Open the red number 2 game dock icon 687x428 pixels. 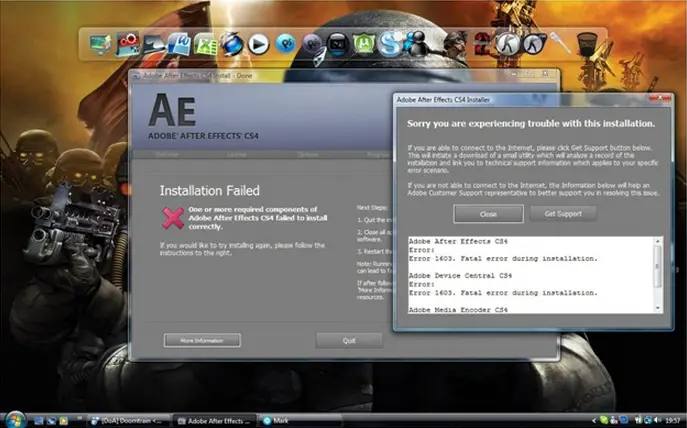point(482,44)
